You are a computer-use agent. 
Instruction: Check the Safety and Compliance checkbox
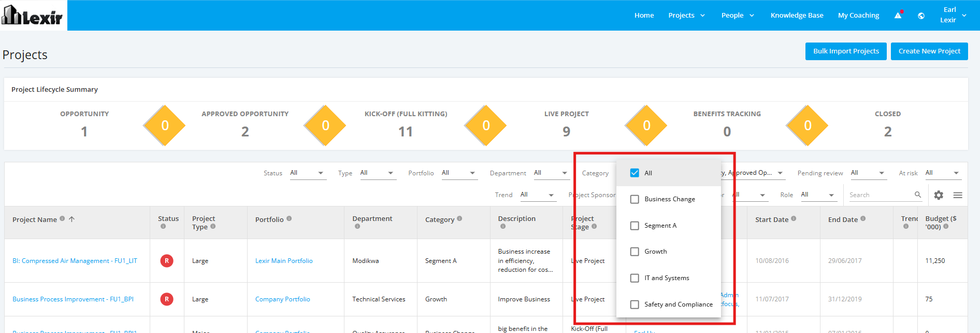point(635,304)
